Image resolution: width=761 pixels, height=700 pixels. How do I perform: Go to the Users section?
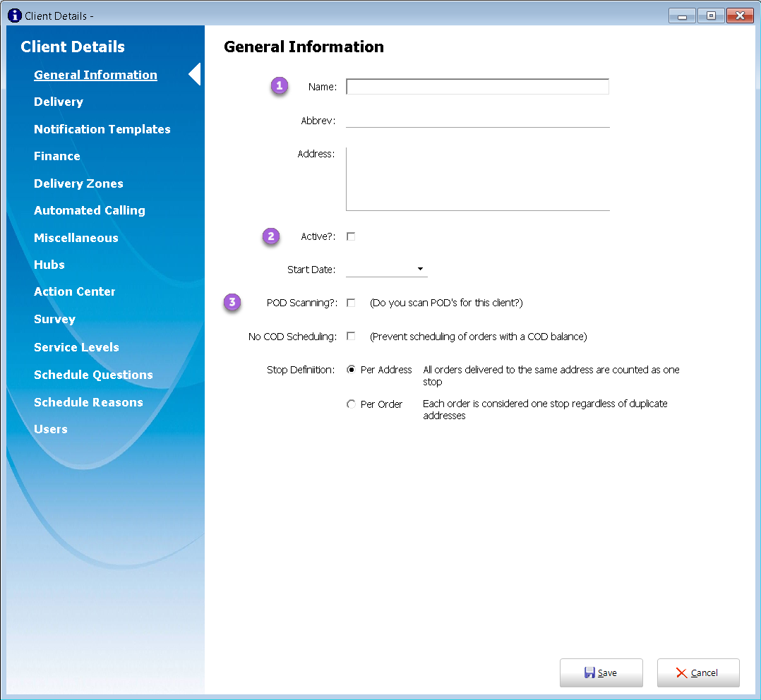[x=51, y=429]
